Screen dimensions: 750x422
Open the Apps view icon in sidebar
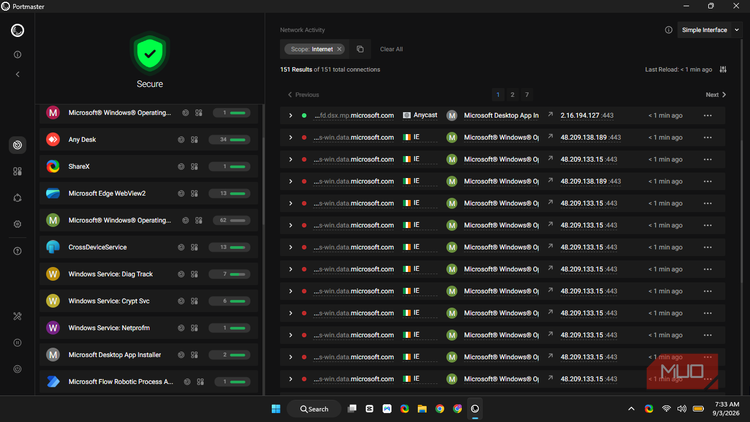(17, 171)
